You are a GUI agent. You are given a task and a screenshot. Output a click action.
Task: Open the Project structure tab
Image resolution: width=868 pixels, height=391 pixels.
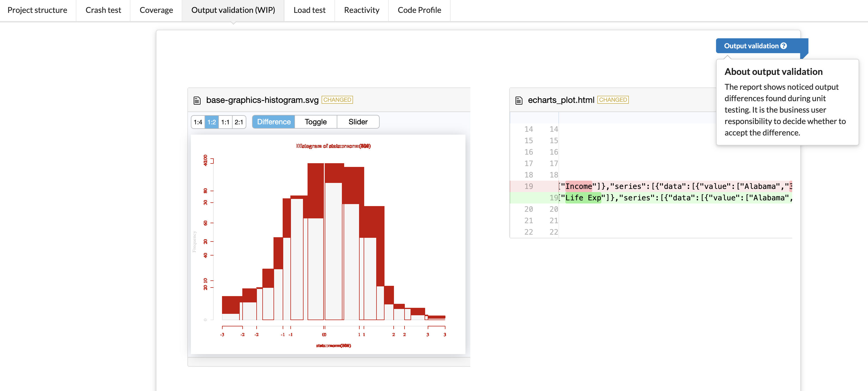point(37,10)
